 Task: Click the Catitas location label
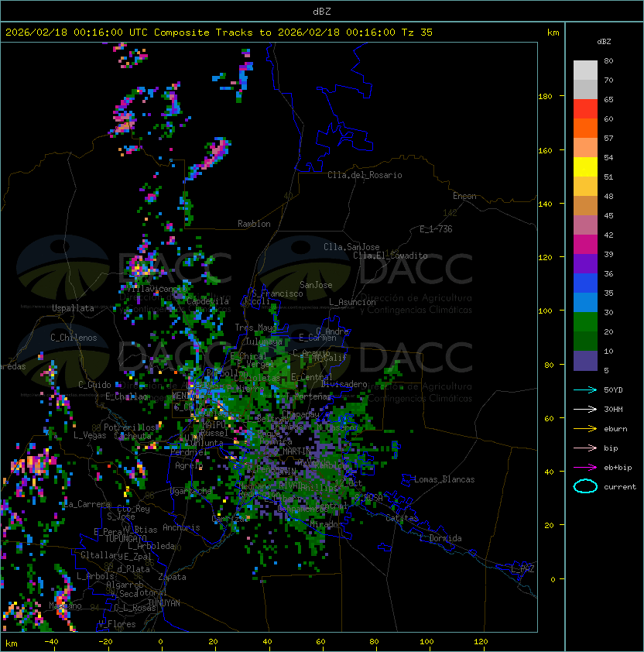click(402, 518)
